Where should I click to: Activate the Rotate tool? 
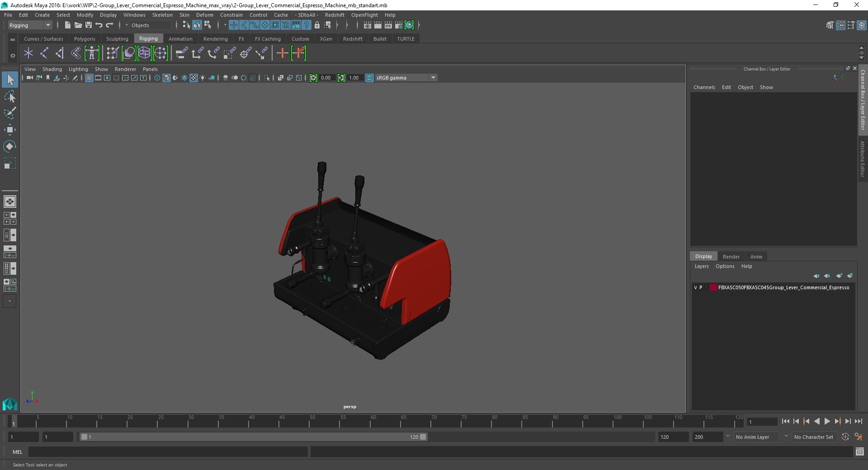coord(10,146)
